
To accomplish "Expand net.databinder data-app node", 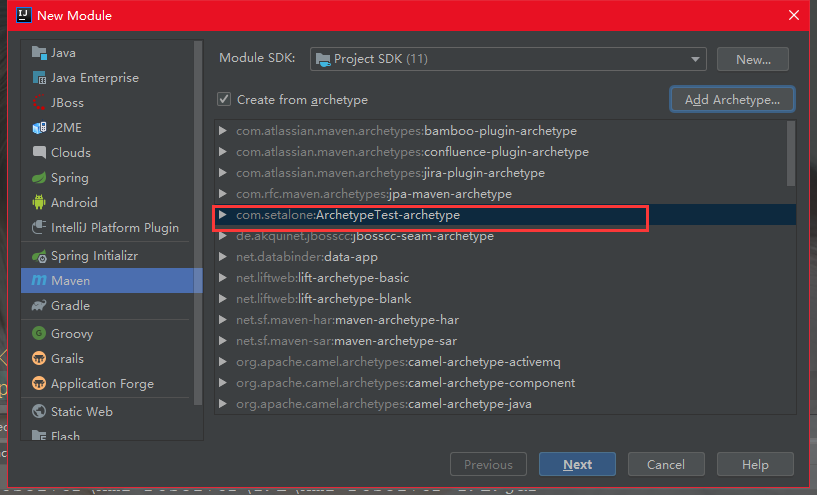I will (x=222, y=257).
